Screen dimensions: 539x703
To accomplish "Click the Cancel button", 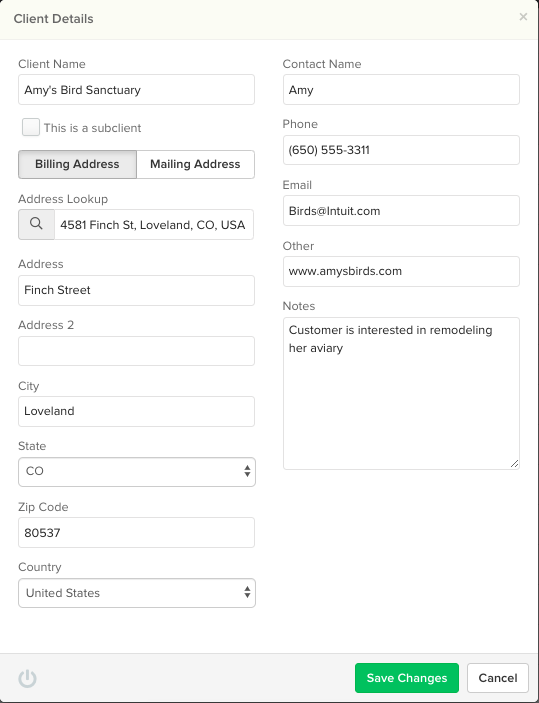I will [498, 678].
